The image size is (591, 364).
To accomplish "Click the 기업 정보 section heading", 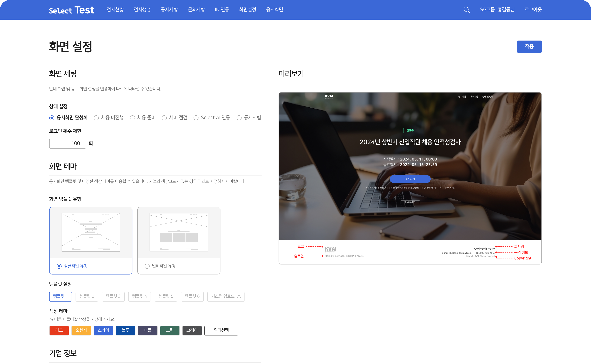I will click(x=63, y=353).
